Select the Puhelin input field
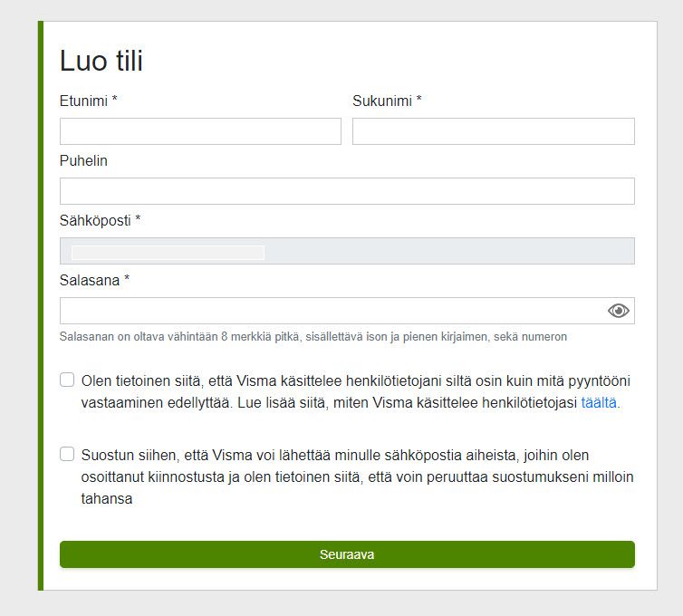Image resolution: width=683 pixels, height=616 pixels. (347, 191)
